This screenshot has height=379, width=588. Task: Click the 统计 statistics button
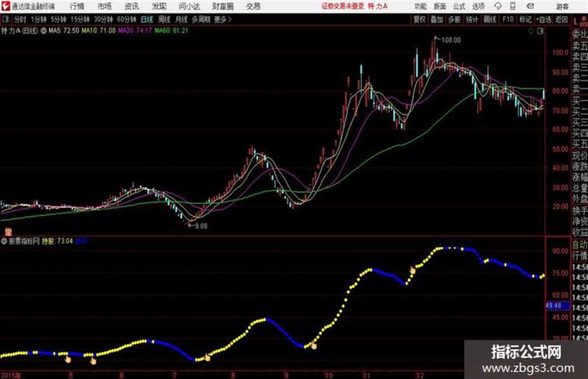472,19
